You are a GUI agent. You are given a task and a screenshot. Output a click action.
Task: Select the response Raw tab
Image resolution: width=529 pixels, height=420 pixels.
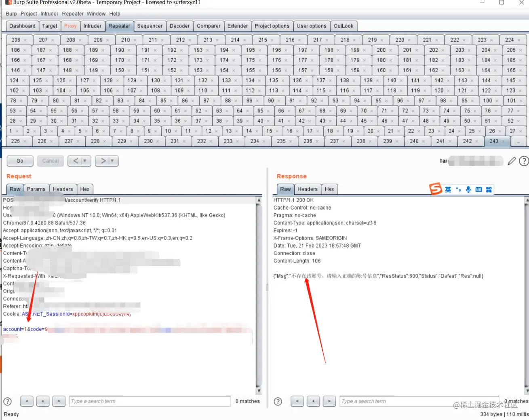point(285,189)
